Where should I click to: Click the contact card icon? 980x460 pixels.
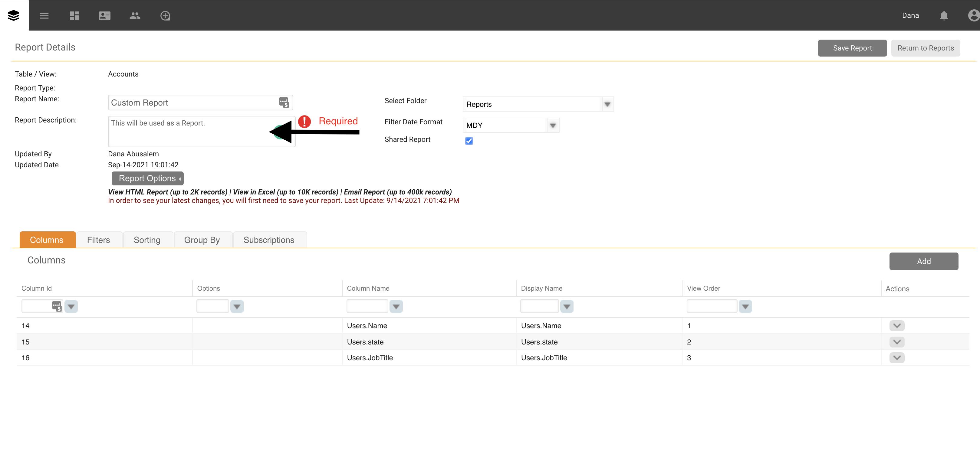click(x=105, y=16)
